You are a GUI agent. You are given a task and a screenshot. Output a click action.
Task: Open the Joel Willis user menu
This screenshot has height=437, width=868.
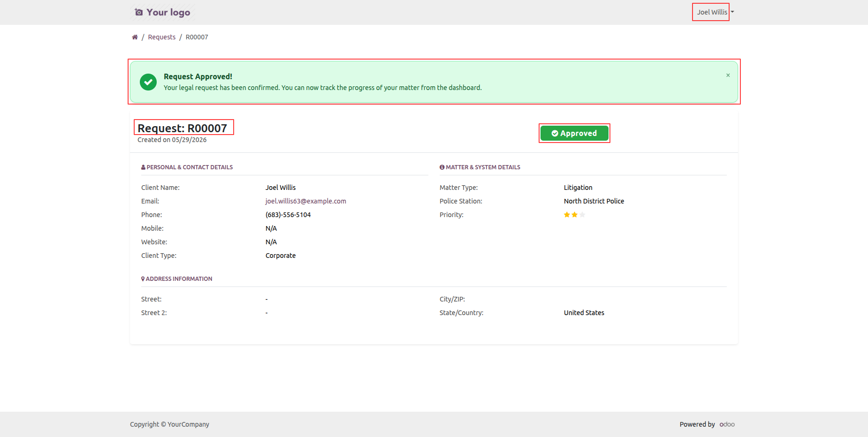click(715, 12)
